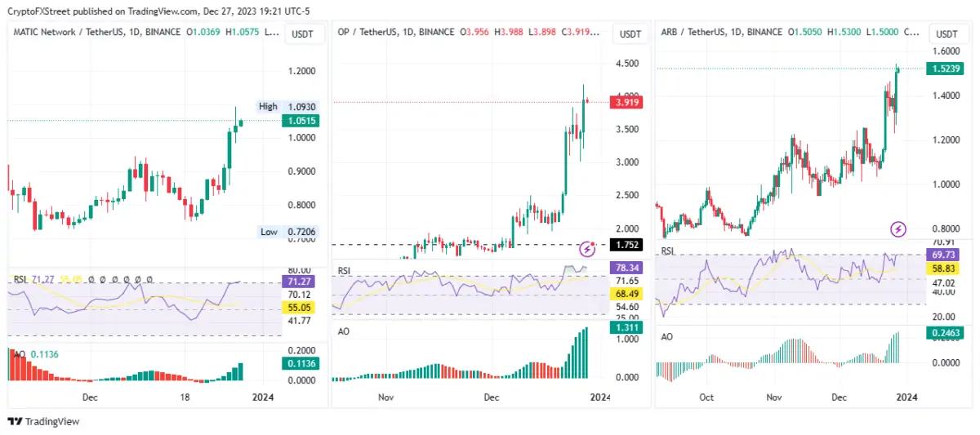
Task: Click the green 1.311 AO value tag
Action: coord(626,327)
